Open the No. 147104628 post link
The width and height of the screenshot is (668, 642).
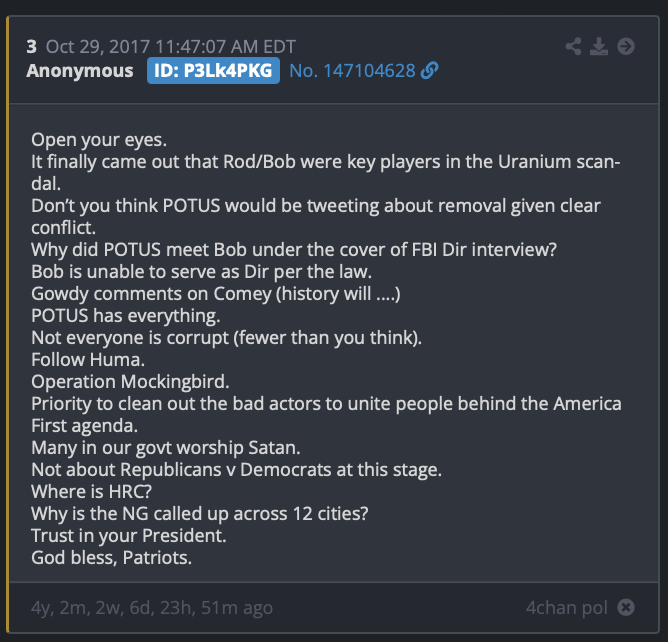352,71
